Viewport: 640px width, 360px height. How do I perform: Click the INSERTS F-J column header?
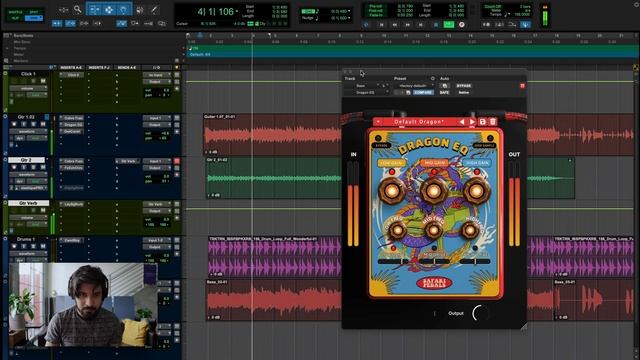(99, 67)
